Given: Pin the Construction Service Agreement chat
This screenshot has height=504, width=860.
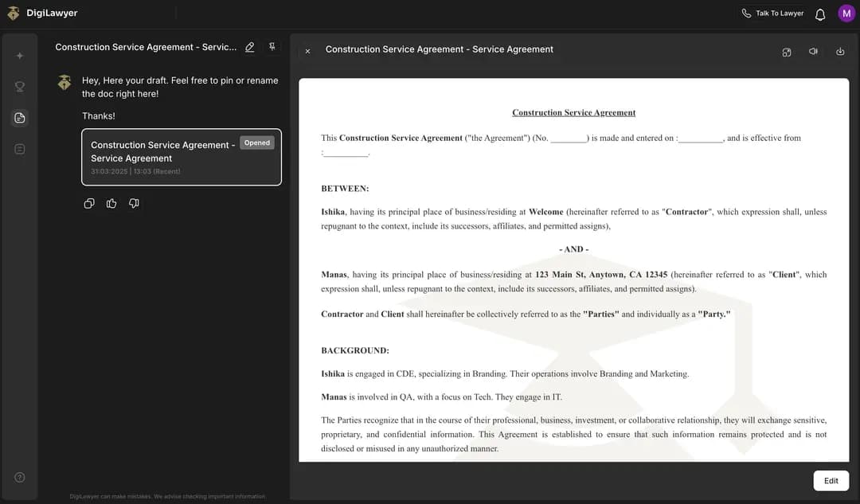Looking at the screenshot, I should (272, 48).
